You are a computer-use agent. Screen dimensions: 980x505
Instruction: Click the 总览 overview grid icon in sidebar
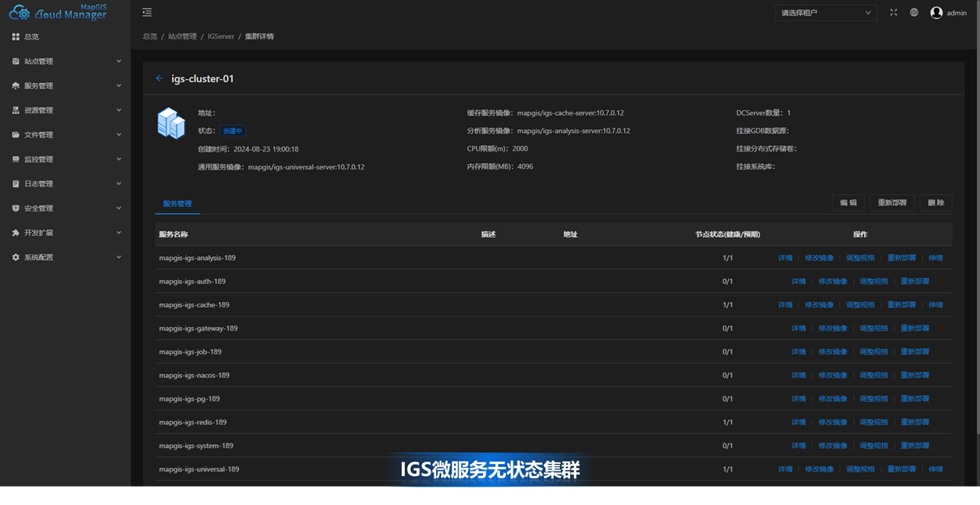[x=15, y=37]
